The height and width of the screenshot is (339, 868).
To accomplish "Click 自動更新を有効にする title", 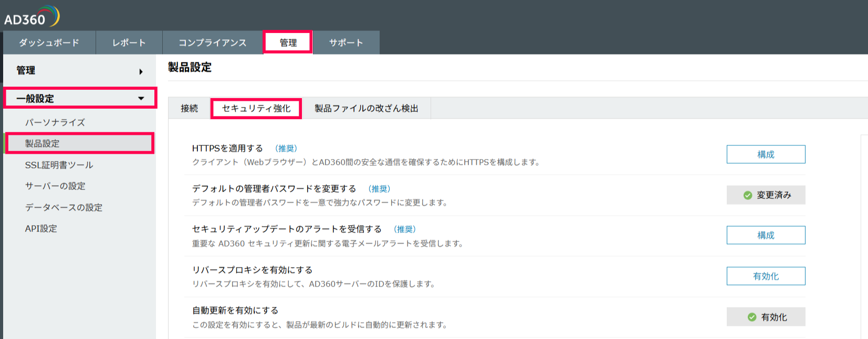I will click(x=235, y=310).
